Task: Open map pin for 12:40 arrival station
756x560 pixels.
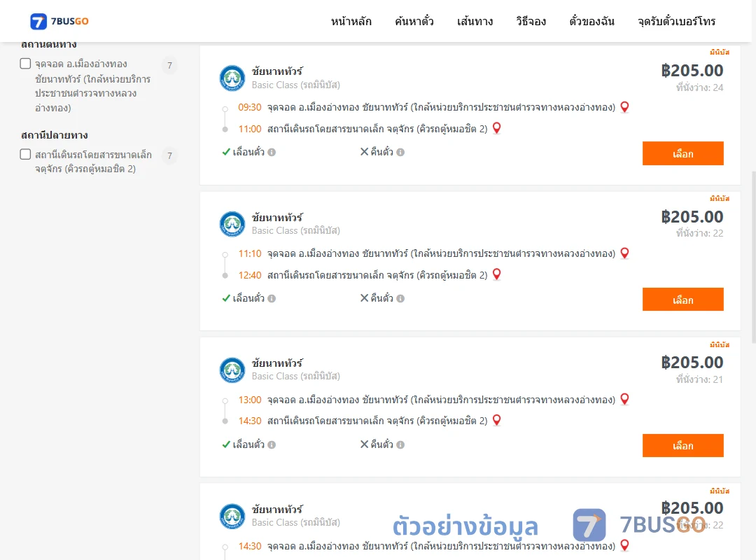Action: click(x=496, y=274)
